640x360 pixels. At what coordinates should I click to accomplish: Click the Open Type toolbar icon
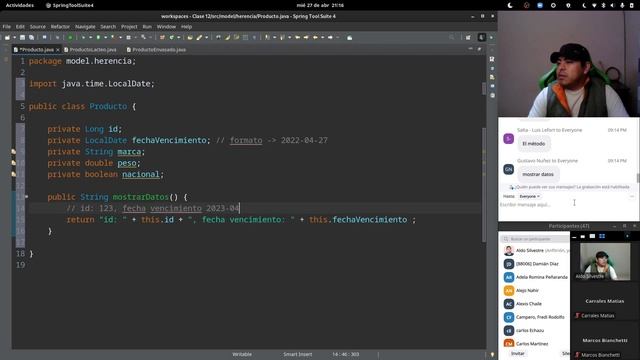coord(190,38)
